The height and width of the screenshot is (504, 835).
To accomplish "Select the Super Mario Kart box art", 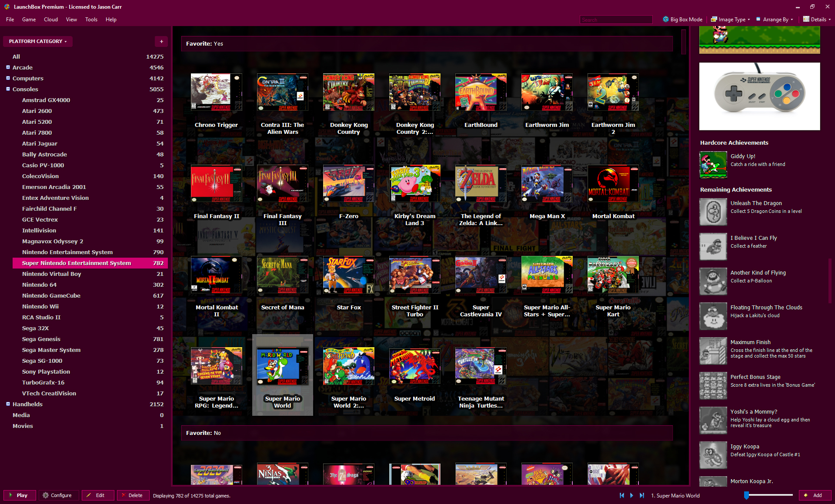I will [613, 275].
